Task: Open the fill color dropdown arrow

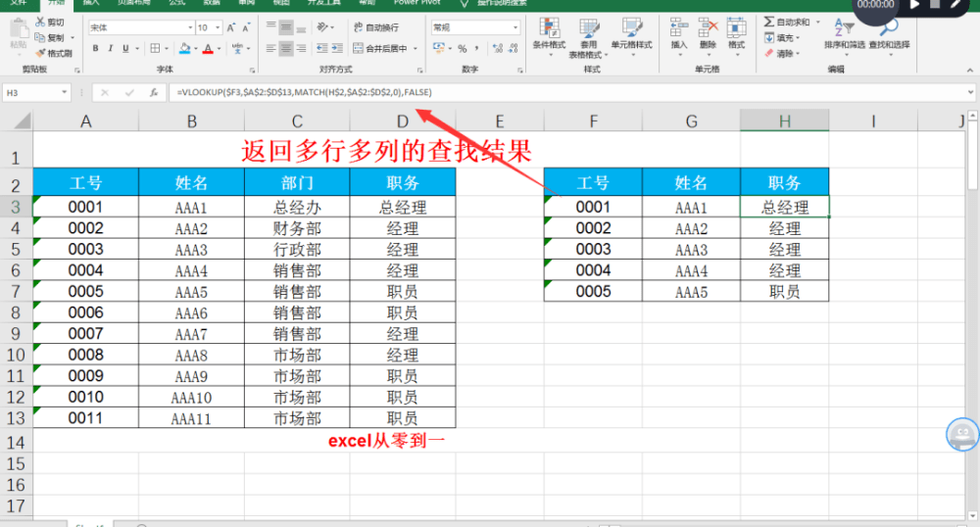Action: click(x=196, y=49)
